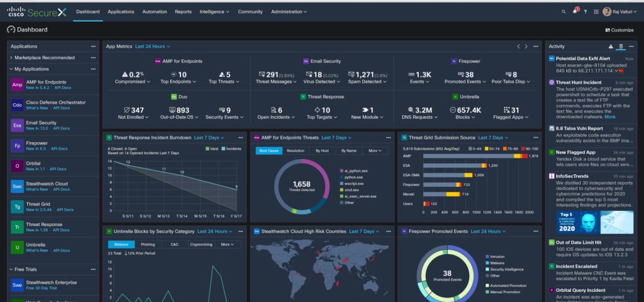Select Resolution tab in AMP Threats

(x=296, y=151)
